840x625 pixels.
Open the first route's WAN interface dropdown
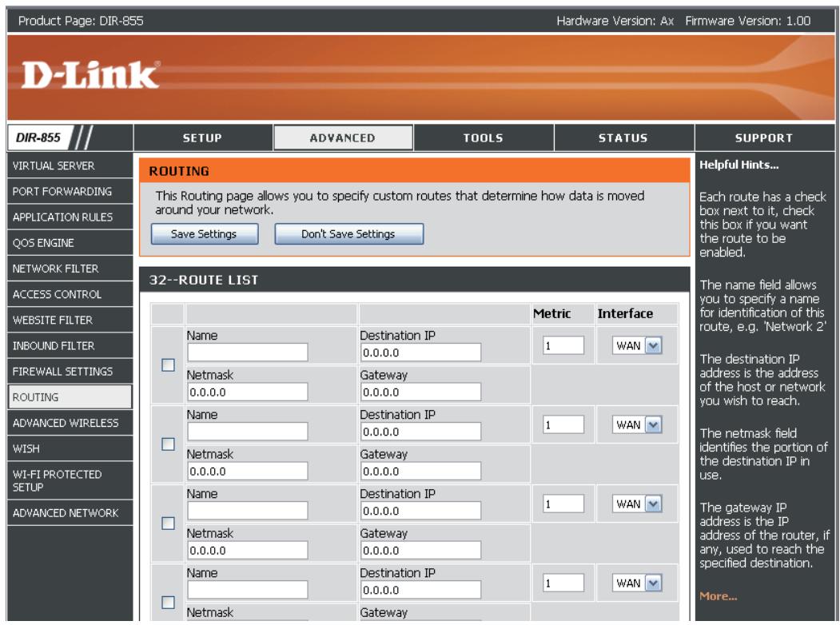[637, 345]
